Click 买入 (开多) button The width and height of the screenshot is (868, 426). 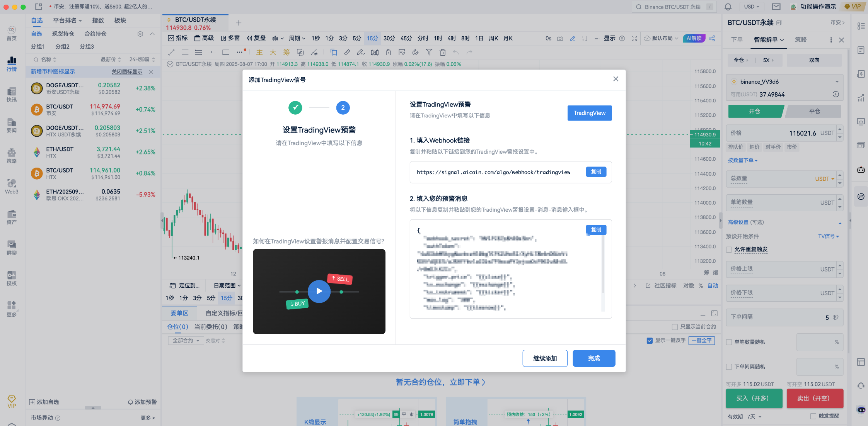pyautogui.click(x=753, y=398)
